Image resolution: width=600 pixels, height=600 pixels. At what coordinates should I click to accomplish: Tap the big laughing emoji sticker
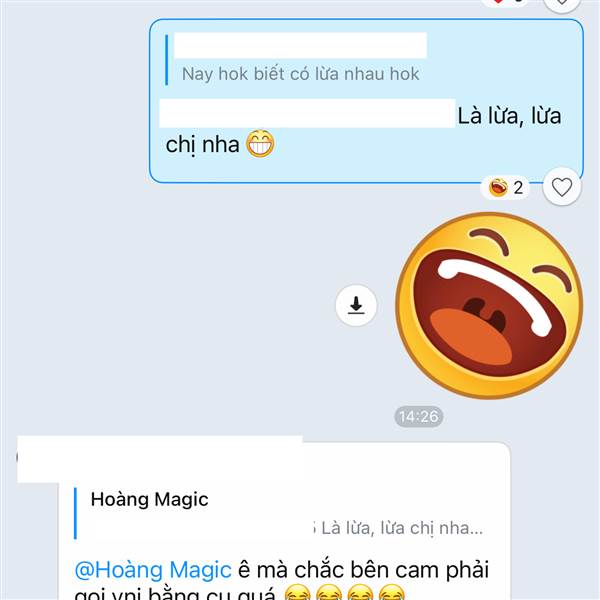point(489,305)
